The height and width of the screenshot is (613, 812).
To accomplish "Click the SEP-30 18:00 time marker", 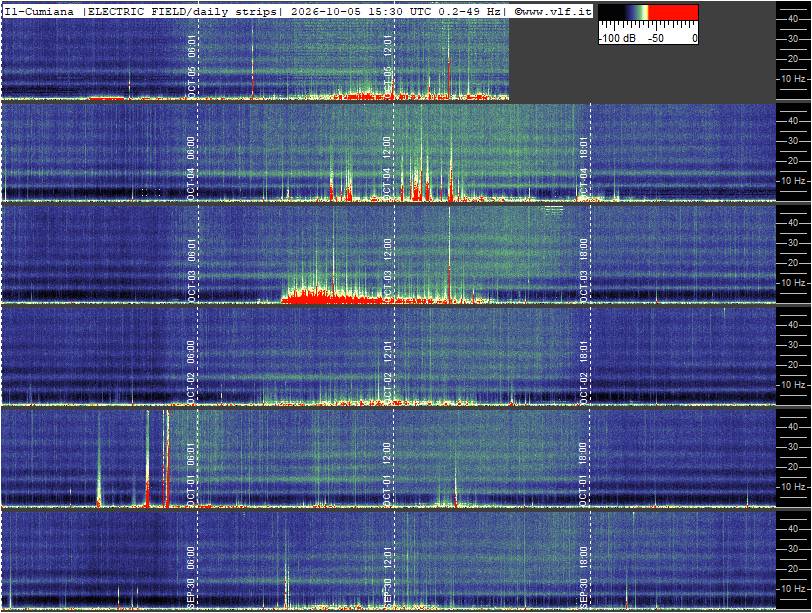I will click(x=584, y=577).
